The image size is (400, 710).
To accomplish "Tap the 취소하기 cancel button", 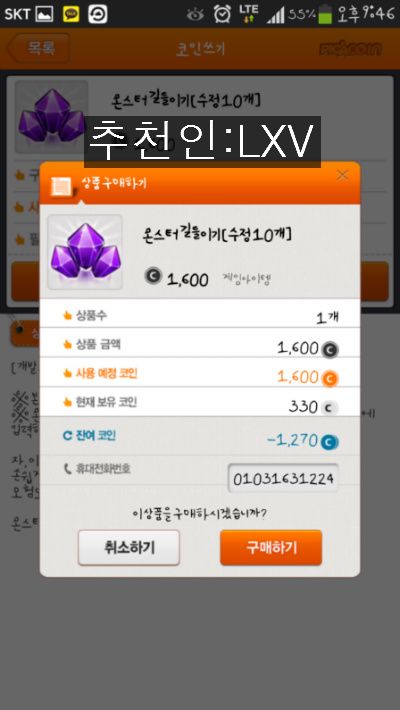I will pos(129,547).
